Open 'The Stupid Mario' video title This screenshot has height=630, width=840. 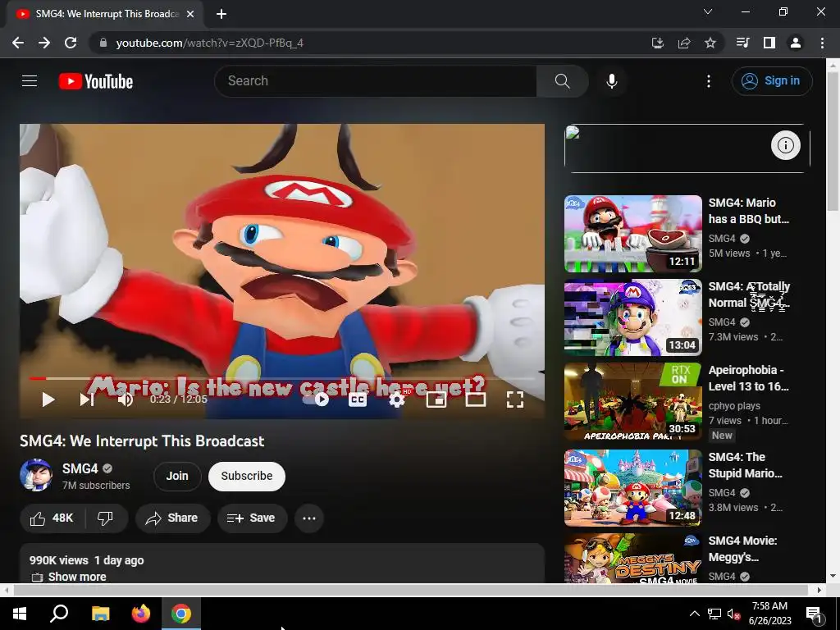click(x=745, y=465)
